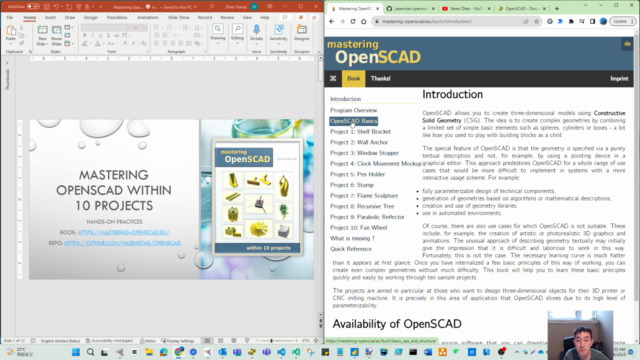Open Project 1: Shelf Bracket chapter
The width and height of the screenshot is (640, 360).
pyautogui.click(x=360, y=131)
